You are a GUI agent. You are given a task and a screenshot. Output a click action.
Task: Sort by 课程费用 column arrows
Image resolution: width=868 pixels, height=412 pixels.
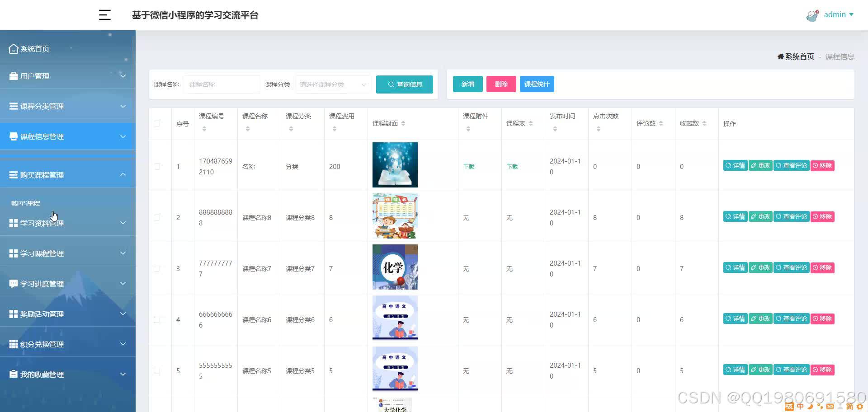[335, 129]
